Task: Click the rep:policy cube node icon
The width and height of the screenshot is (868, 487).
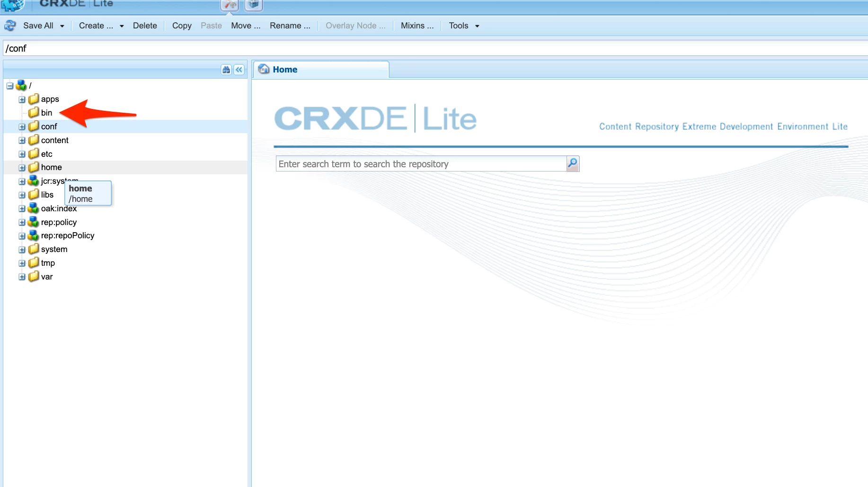Action: click(x=33, y=222)
